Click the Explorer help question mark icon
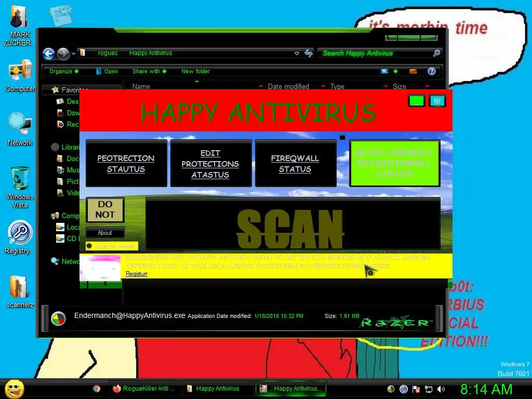Viewport: 532px width, 399px height. (432, 71)
